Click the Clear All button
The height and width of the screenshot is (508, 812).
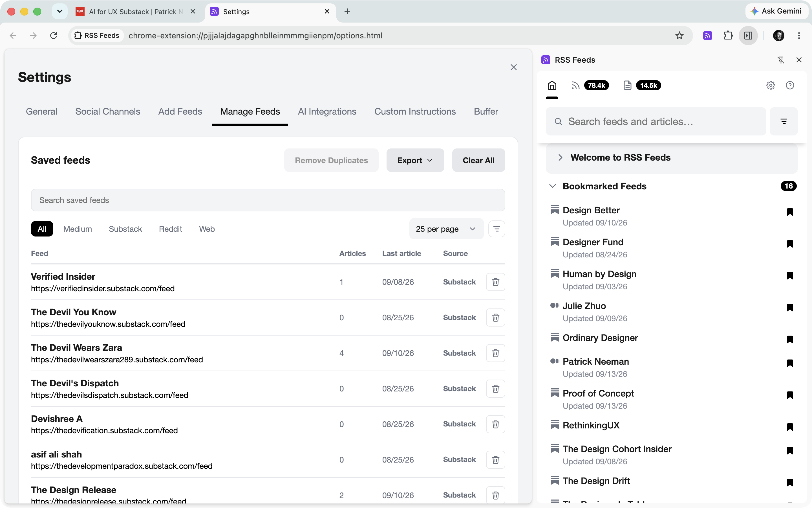click(x=478, y=160)
